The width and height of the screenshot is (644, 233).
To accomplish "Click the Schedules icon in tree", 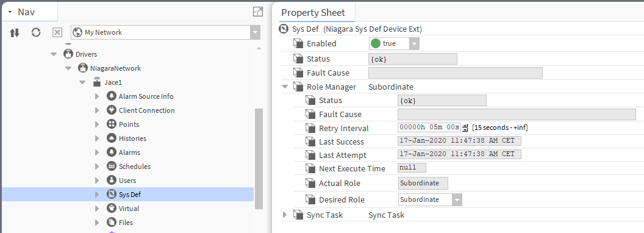I will click(112, 166).
